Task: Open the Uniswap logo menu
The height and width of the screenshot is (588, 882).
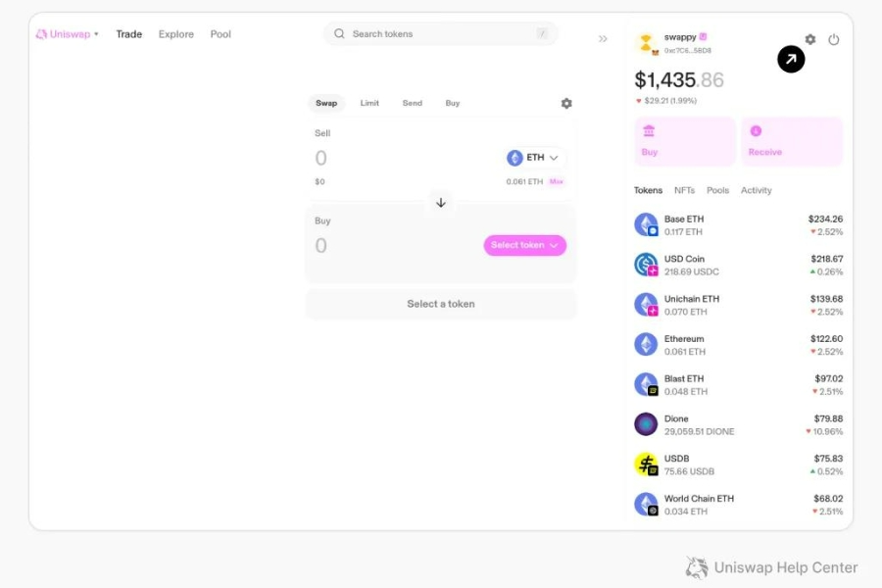Action: click(x=67, y=34)
